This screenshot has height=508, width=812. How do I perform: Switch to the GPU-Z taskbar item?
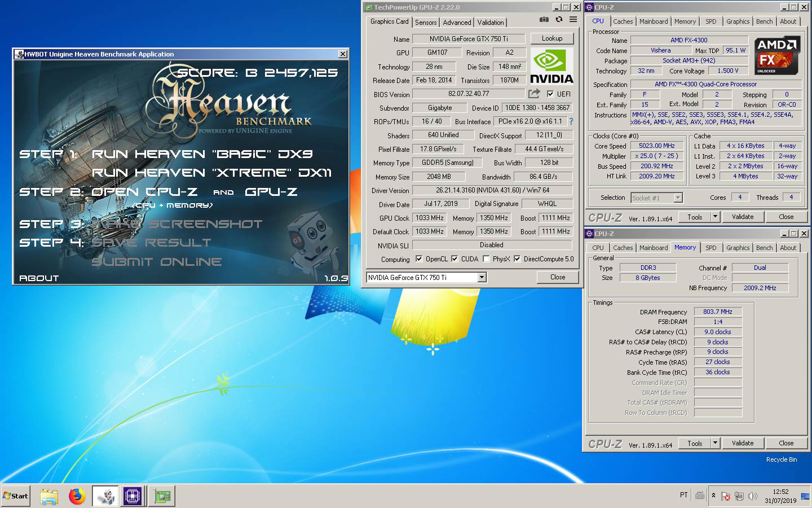[x=162, y=496]
